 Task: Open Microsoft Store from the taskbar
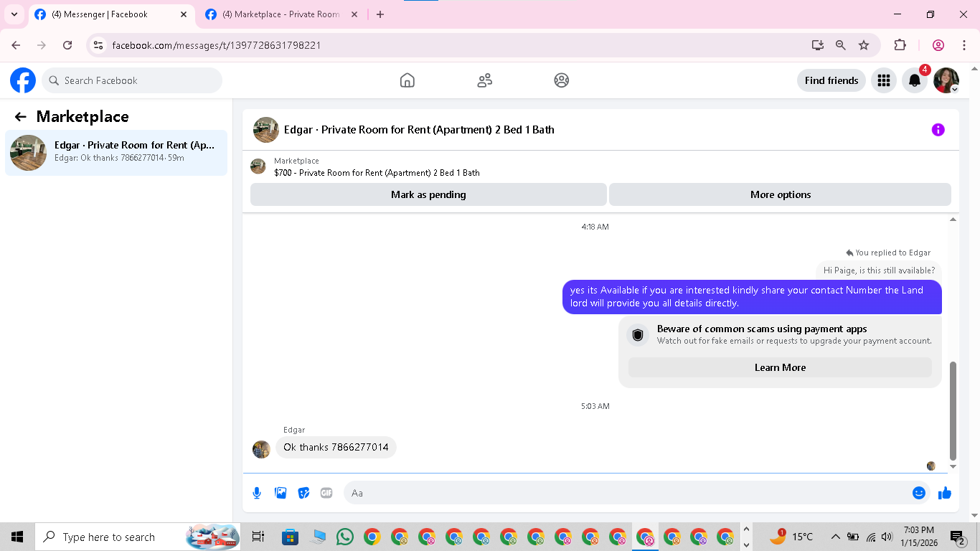click(x=290, y=537)
